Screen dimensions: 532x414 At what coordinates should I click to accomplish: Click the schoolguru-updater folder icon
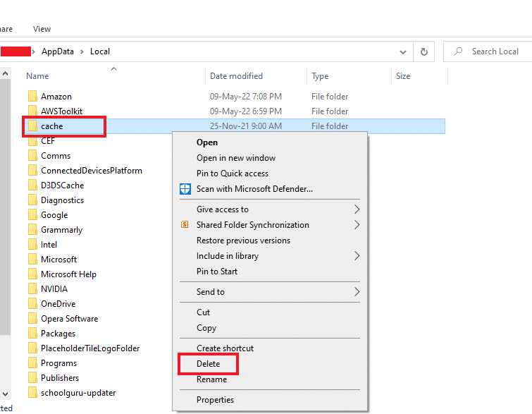[x=32, y=393]
